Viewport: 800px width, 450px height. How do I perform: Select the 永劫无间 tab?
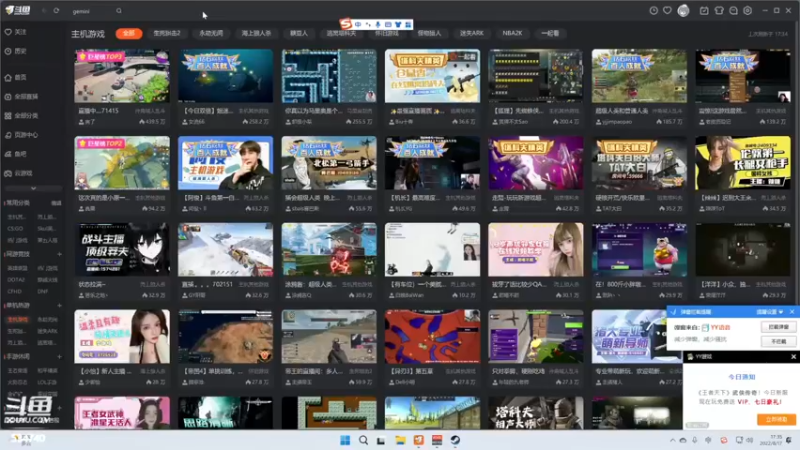pos(211,34)
